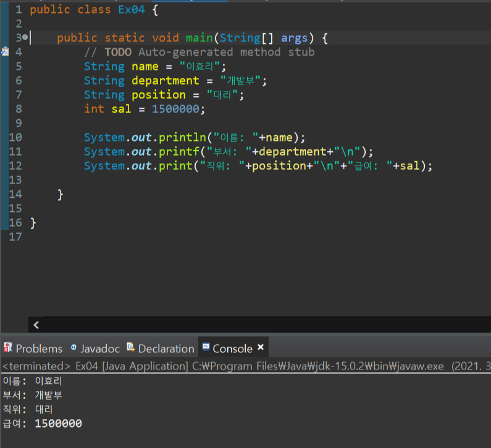Open the Declaration tab
Viewport: 491px width, 448px height.
tap(161, 349)
